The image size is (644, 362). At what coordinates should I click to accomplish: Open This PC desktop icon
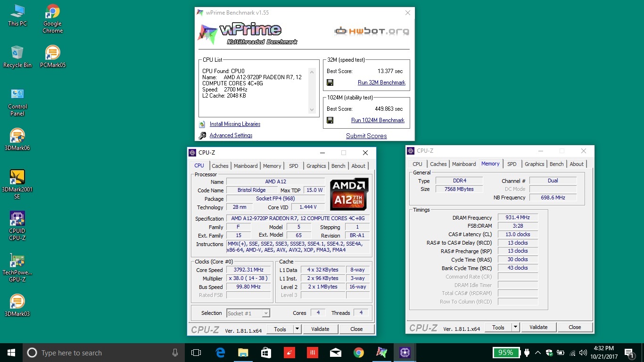(x=17, y=15)
